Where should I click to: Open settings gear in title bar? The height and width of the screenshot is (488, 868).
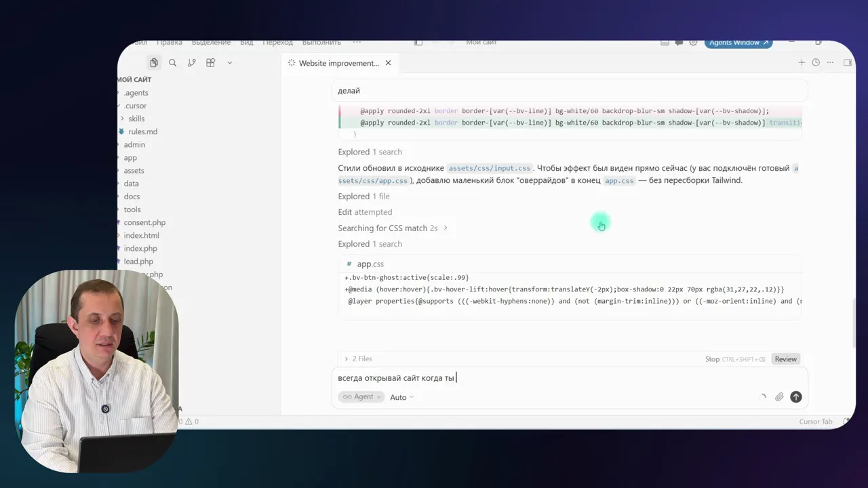pos(693,43)
